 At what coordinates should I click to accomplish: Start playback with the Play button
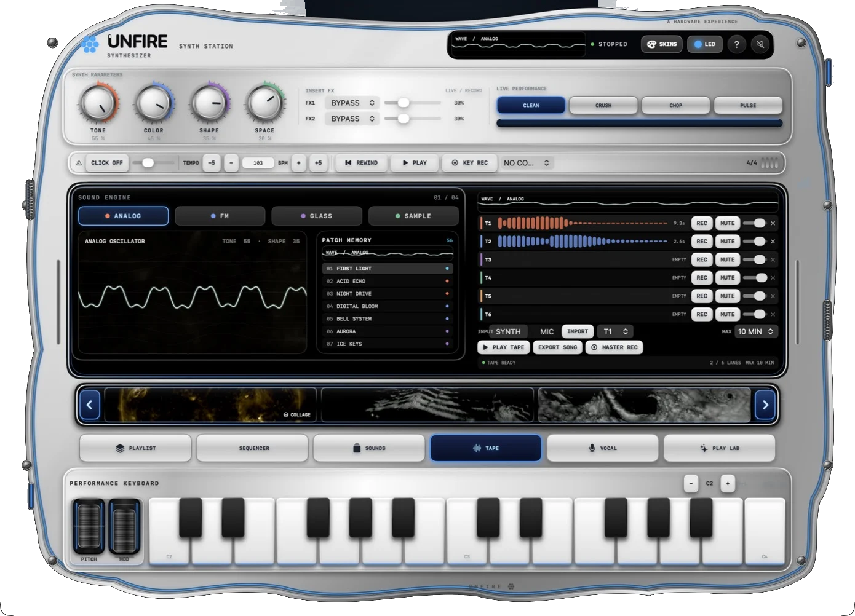415,163
